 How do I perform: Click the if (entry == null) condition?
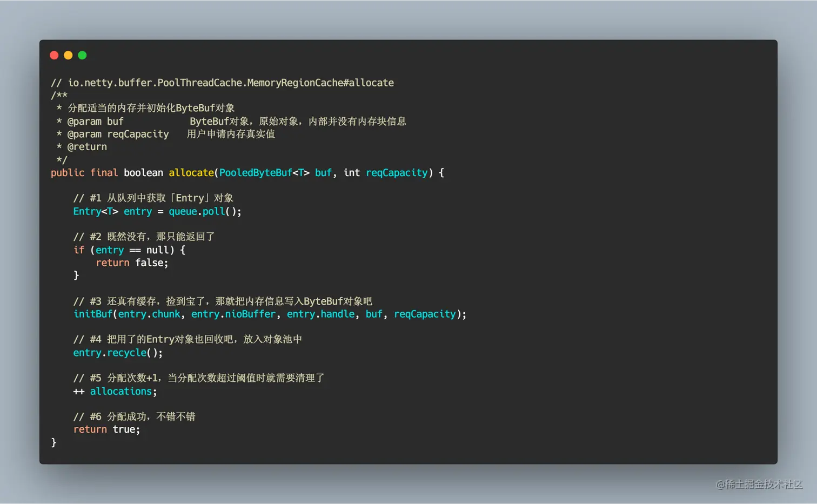pyautogui.click(x=129, y=250)
